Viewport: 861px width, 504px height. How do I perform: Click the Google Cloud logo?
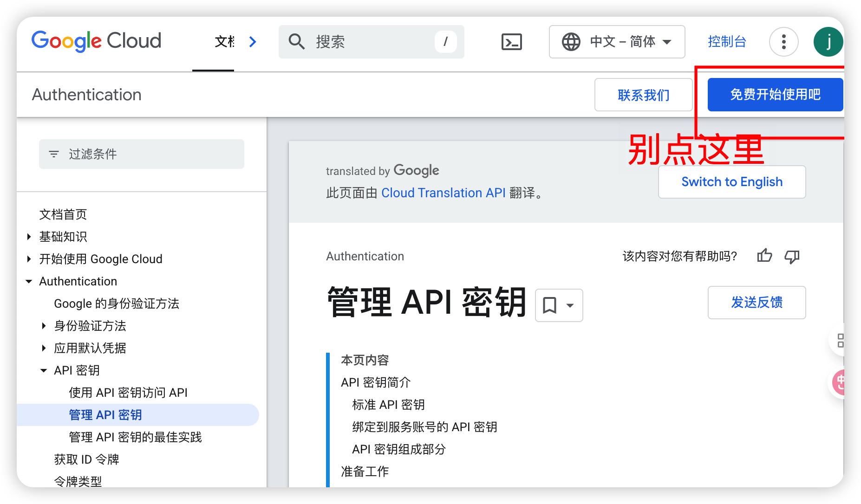coord(96,41)
